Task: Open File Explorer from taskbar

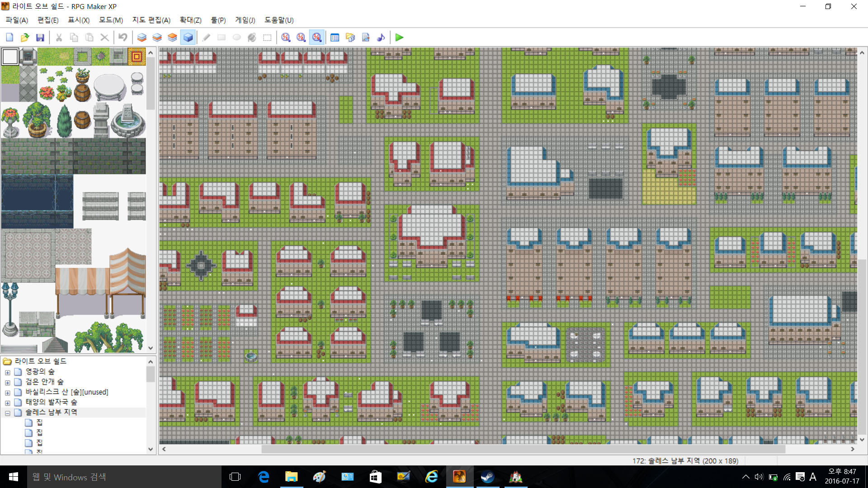Action: pyautogui.click(x=292, y=477)
